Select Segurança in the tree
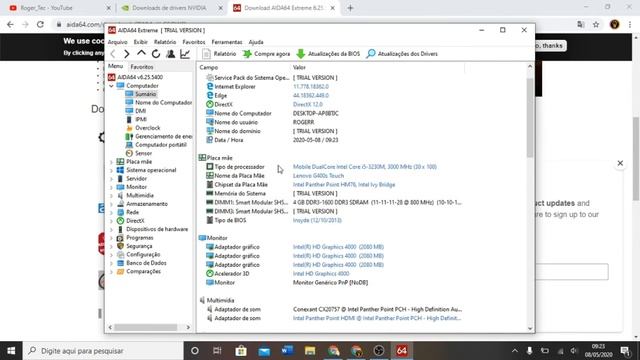Image resolution: width=640 pixels, height=360 pixels. pyautogui.click(x=139, y=246)
